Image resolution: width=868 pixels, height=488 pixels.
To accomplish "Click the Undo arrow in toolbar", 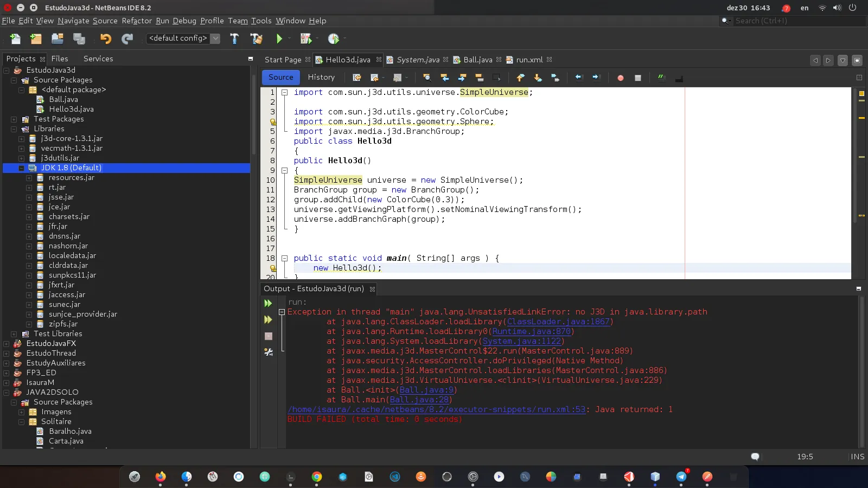I will (x=105, y=38).
